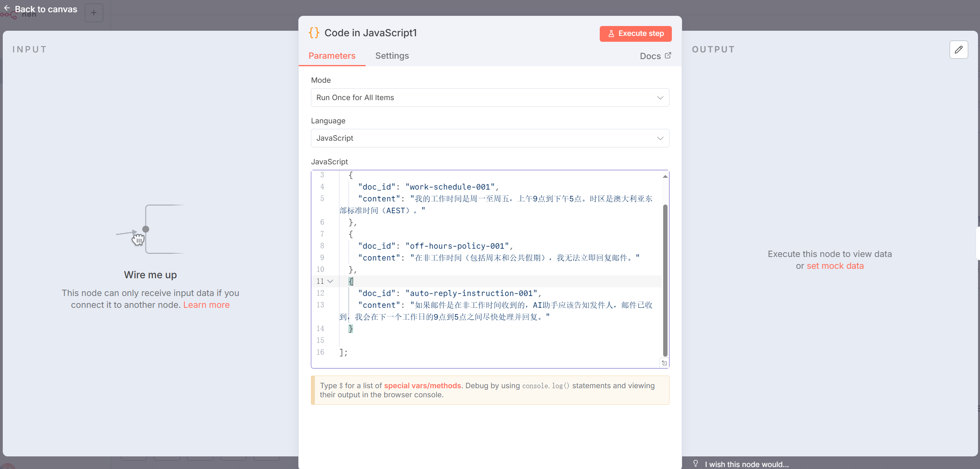
Task: Click the flask icon inside Execute step
Action: tap(611, 33)
